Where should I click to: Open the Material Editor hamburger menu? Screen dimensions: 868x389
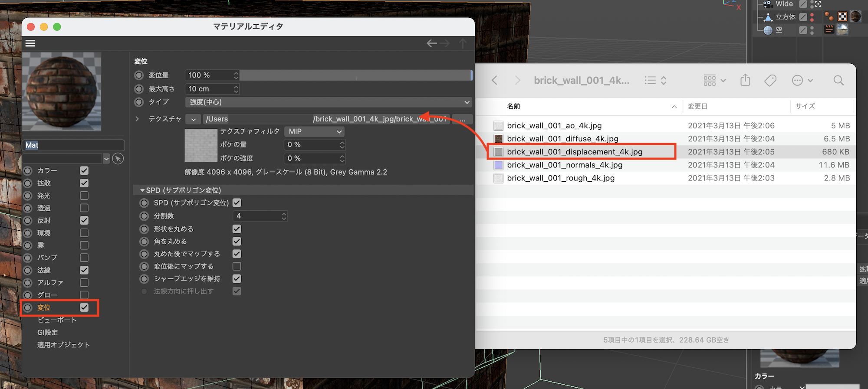30,43
